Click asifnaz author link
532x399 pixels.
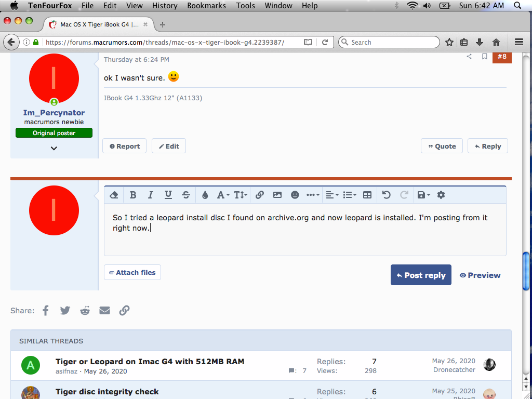point(66,371)
